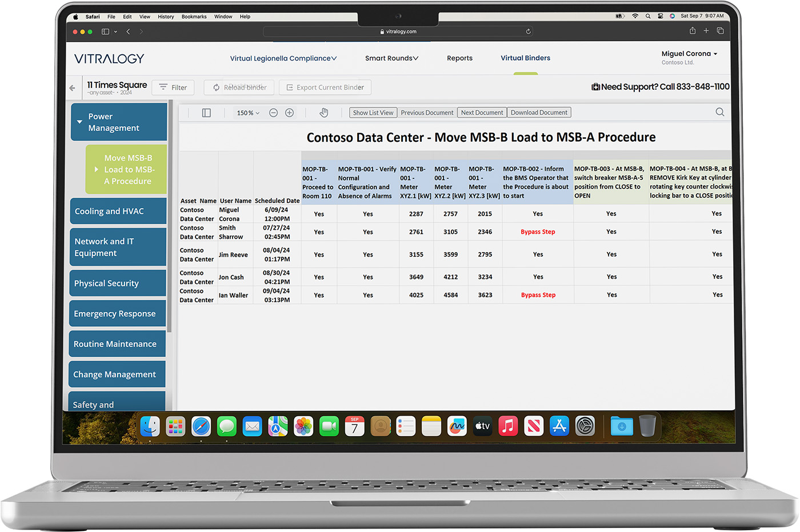Open FaceTime from the dock
The width and height of the screenshot is (800, 532).
329,426
